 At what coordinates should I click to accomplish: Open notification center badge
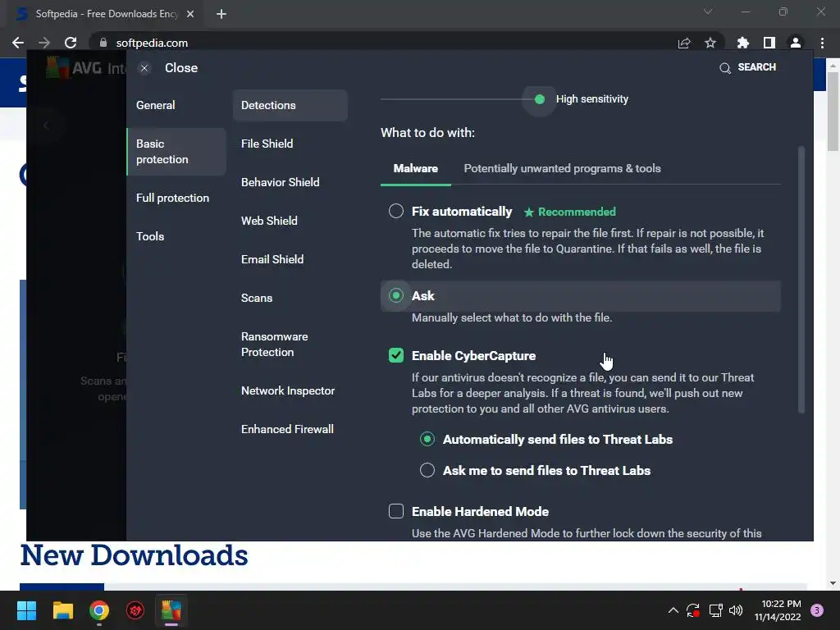(817, 610)
